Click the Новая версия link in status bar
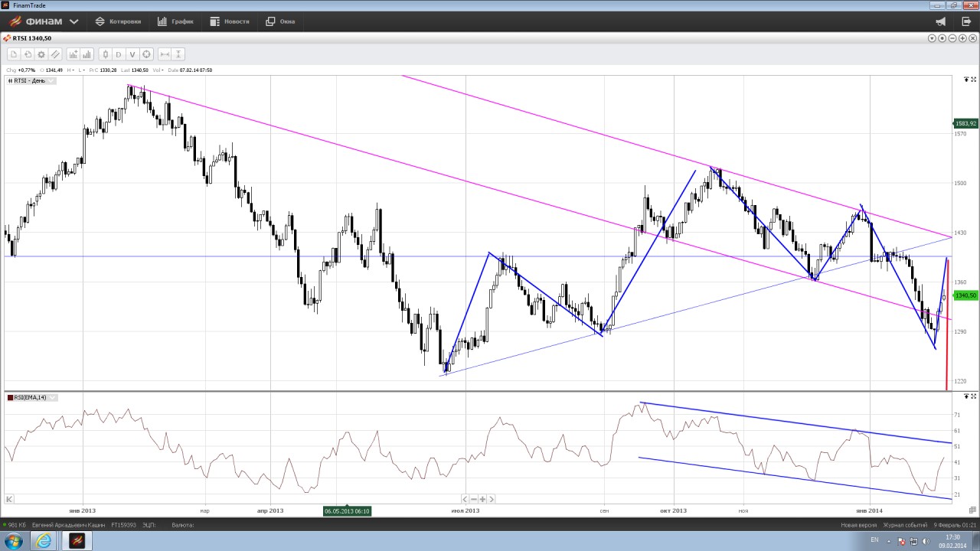The height and width of the screenshot is (551, 980). 859,525
